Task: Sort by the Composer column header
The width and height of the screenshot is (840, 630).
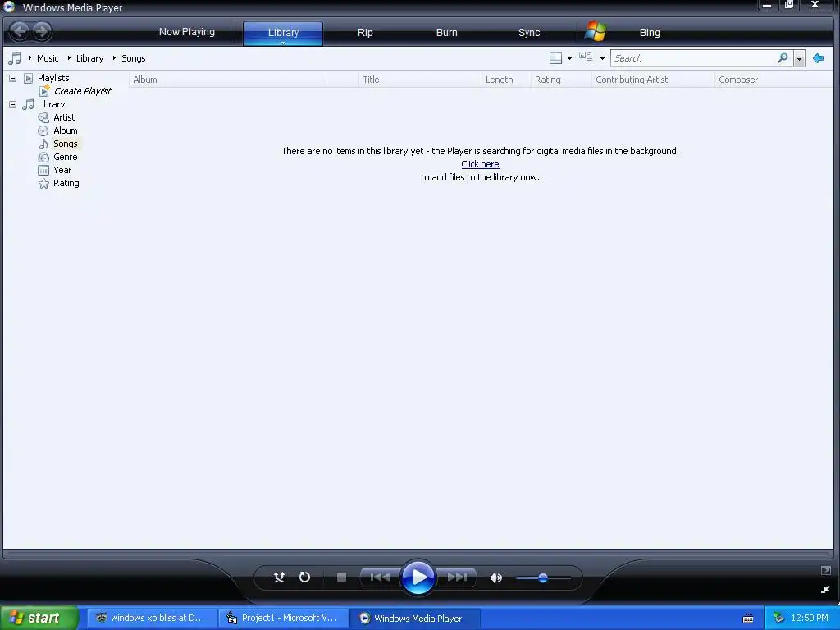Action: (774, 80)
